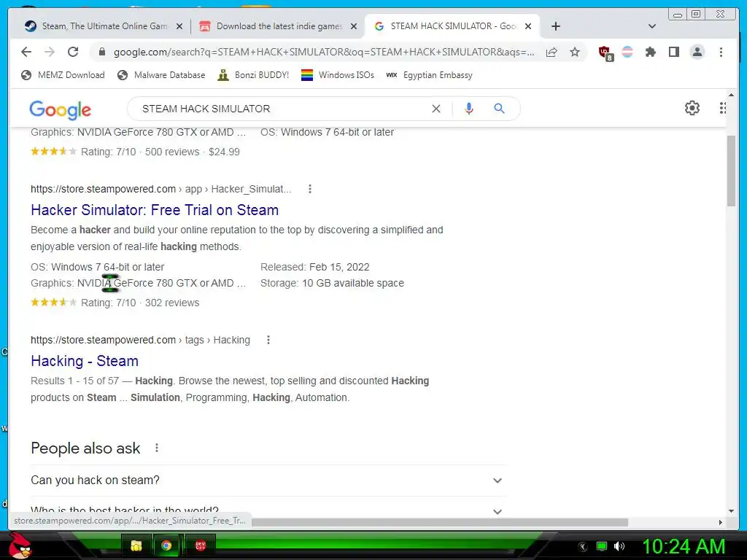
Task: Open the Chrome profile avatar
Action: (697, 52)
